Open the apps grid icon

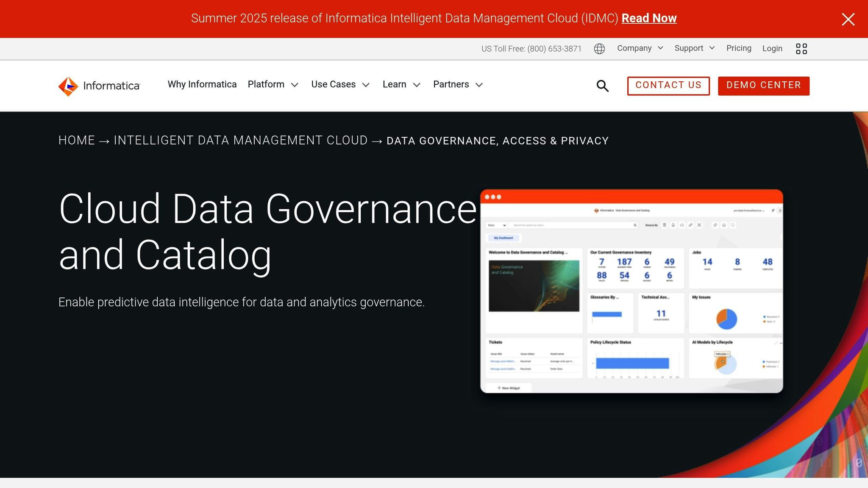tap(801, 49)
